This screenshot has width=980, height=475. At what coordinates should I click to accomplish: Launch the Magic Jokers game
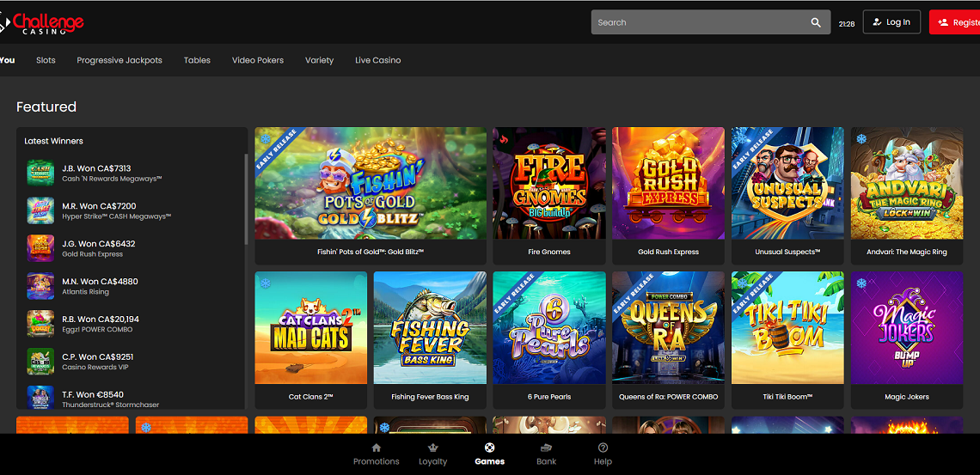point(907,340)
